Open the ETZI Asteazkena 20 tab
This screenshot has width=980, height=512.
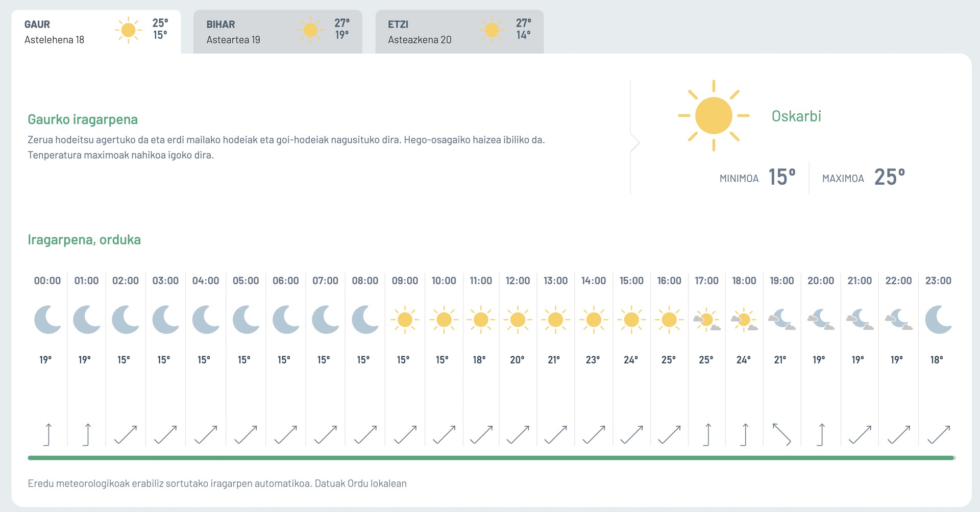coord(459,32)
